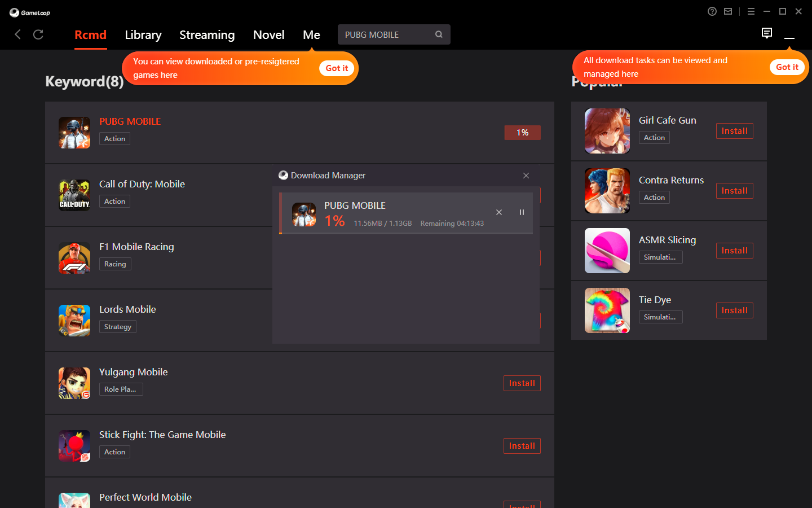Click the Yulgang Mobile icon
Screen dimensions: 812x508
click(74, 383)
